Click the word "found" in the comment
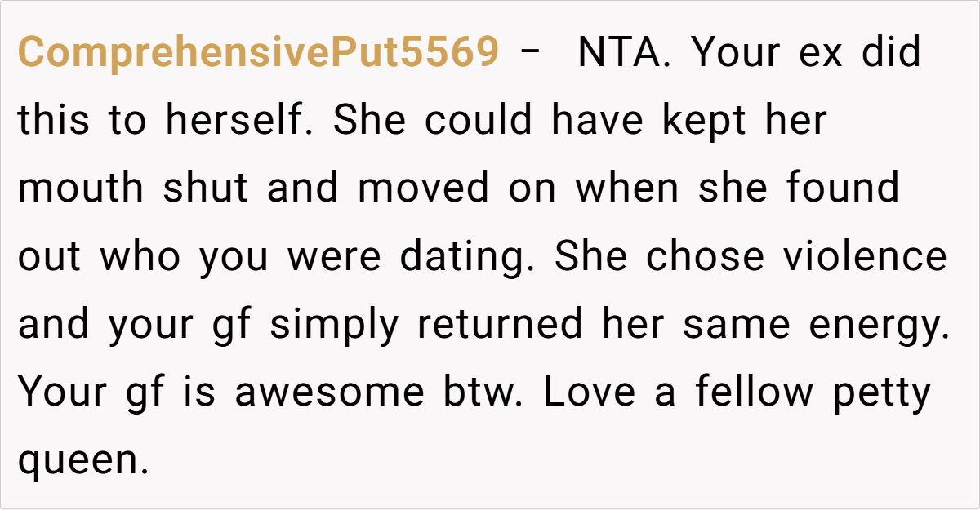 click(x=842, y=188)
